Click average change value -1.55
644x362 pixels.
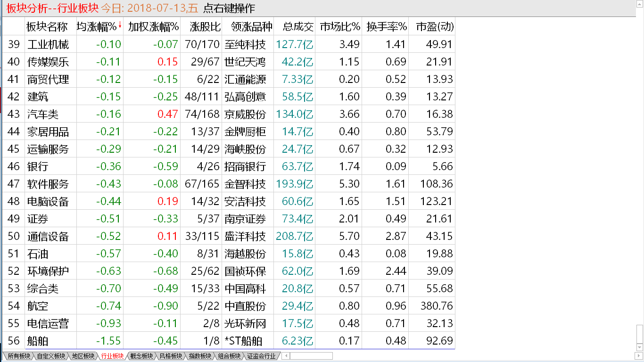point(108,341)
